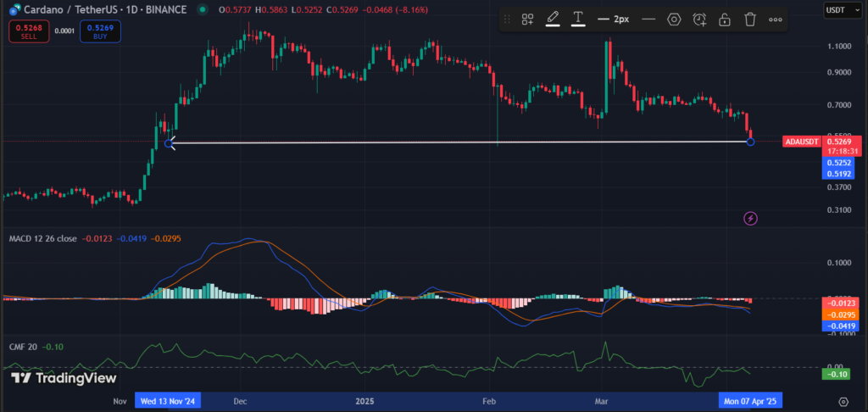Click the MACD 12 26 close indicator label
The width and height of the screenshot is (868, 412).
click(41, 238)
